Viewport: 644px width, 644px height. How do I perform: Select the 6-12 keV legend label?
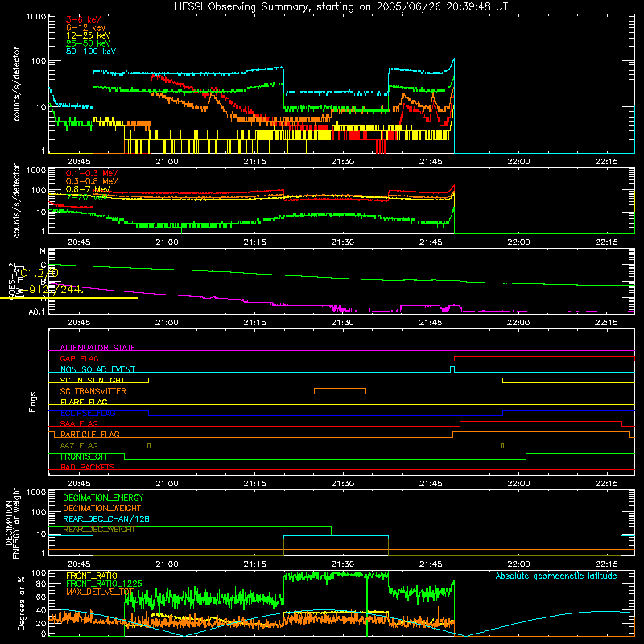pyautogui.click(x=86, y=27)
